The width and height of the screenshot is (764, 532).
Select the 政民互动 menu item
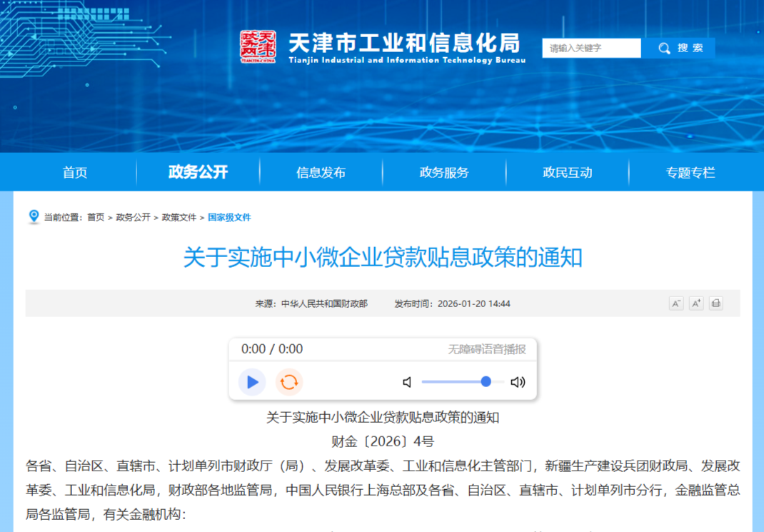click(x=567, y=172)
